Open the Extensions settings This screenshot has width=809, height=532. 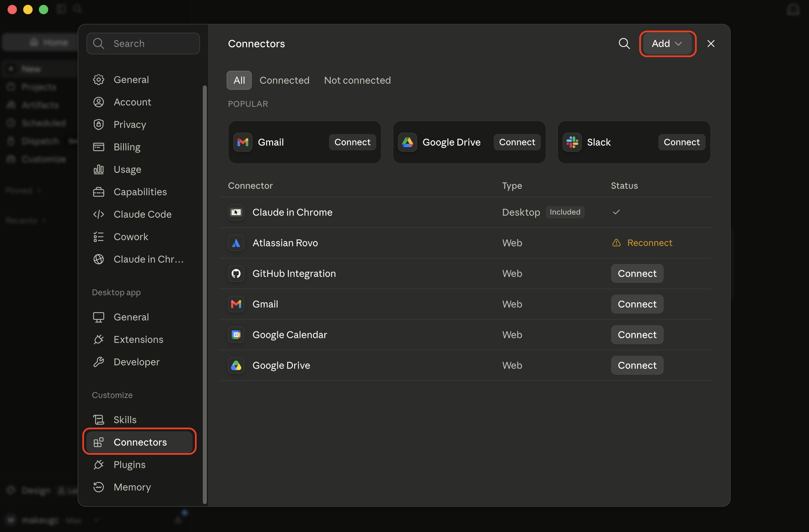point(139,339)
